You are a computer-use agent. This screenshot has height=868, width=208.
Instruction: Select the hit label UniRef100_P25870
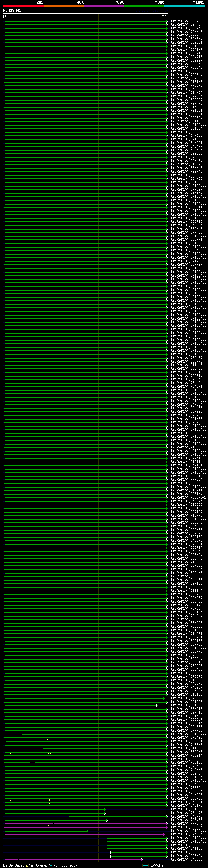click(x=187, y=118)
